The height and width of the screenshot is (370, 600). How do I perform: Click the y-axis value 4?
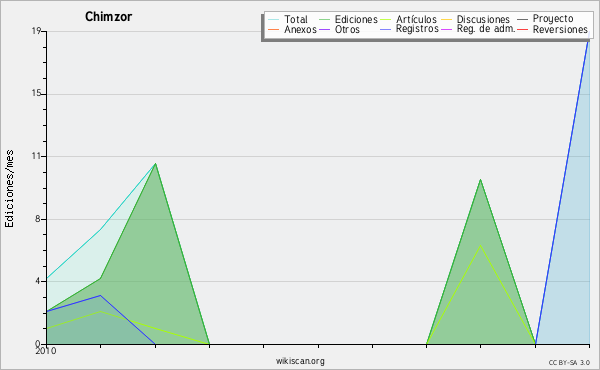(x=38, y=281)
